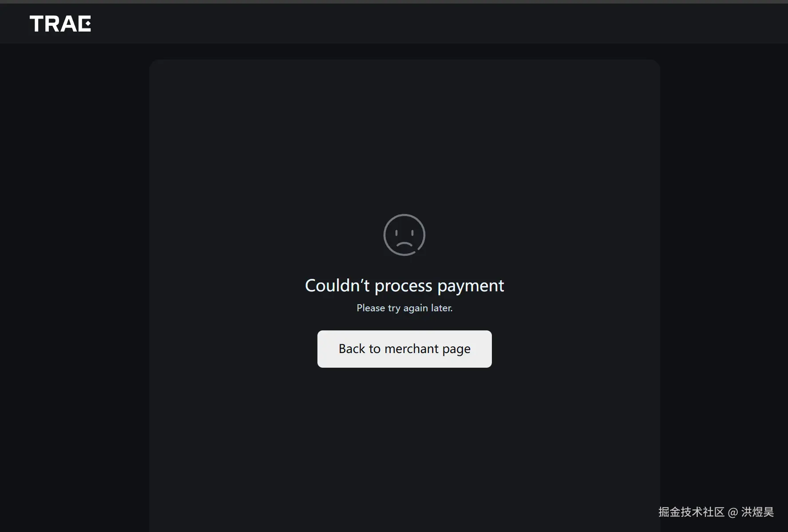Click the word Back on the white button
This screenshot has width=788, height=532.
click(352, 349)
